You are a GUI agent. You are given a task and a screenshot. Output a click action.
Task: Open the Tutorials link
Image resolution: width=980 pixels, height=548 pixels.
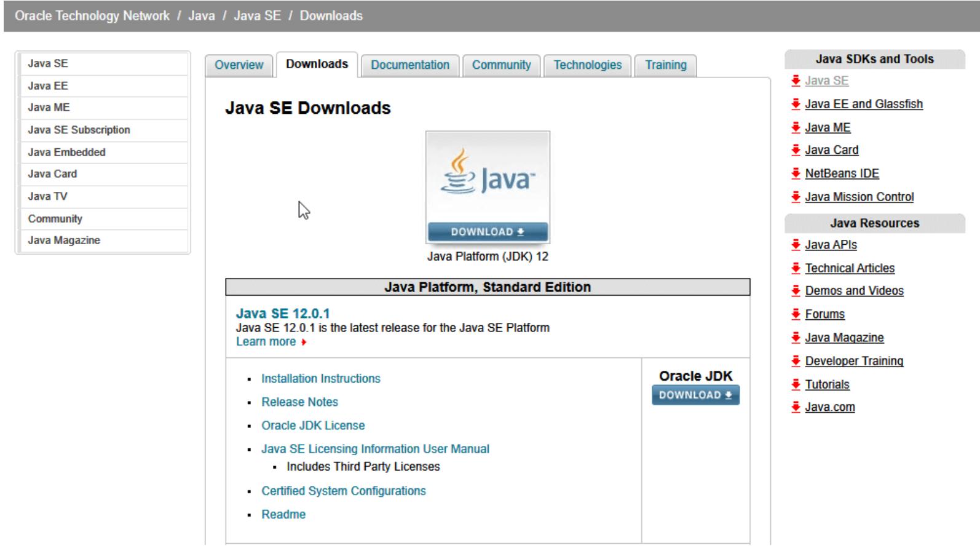tap(827, 384)
